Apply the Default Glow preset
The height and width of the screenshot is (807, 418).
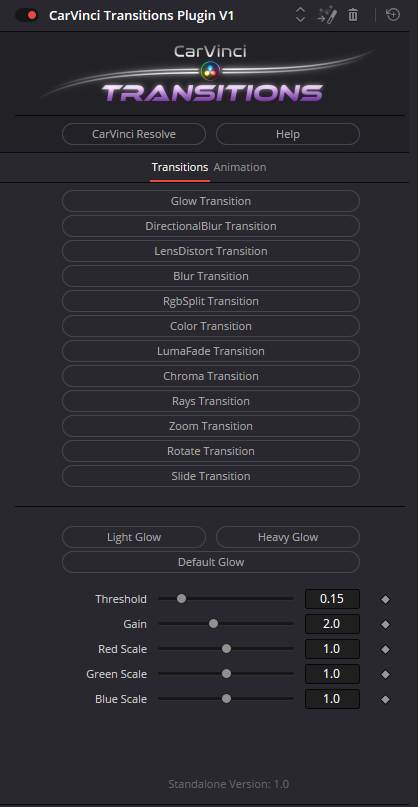tap(211, 563)
